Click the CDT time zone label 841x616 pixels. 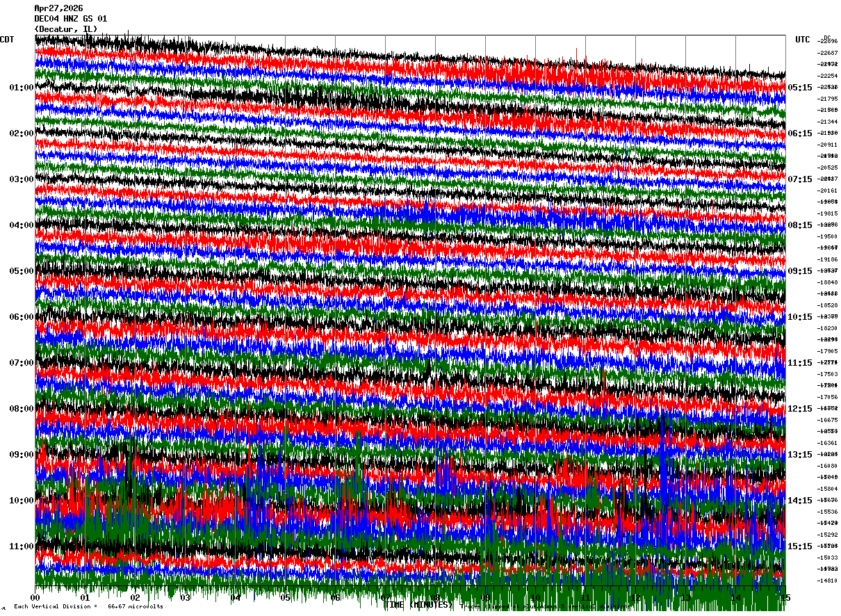7,40
